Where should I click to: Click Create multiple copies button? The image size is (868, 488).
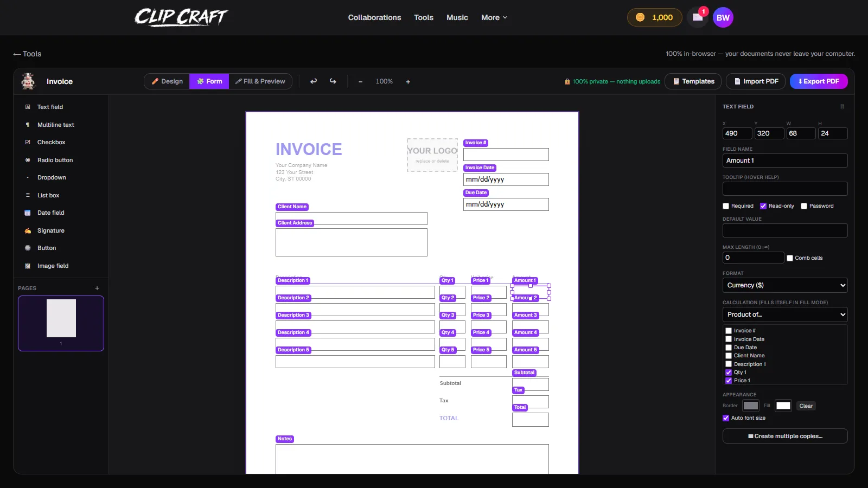click(785, 436)
